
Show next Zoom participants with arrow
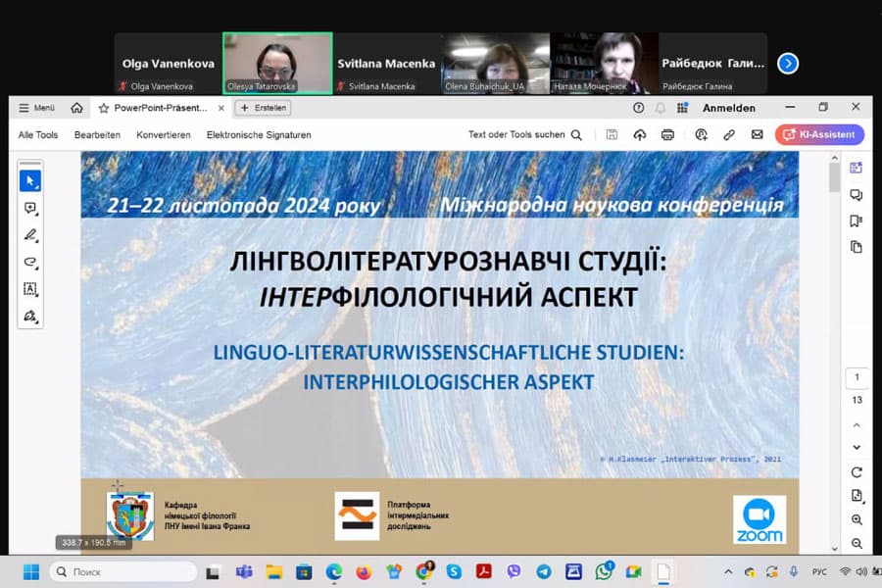788,63
